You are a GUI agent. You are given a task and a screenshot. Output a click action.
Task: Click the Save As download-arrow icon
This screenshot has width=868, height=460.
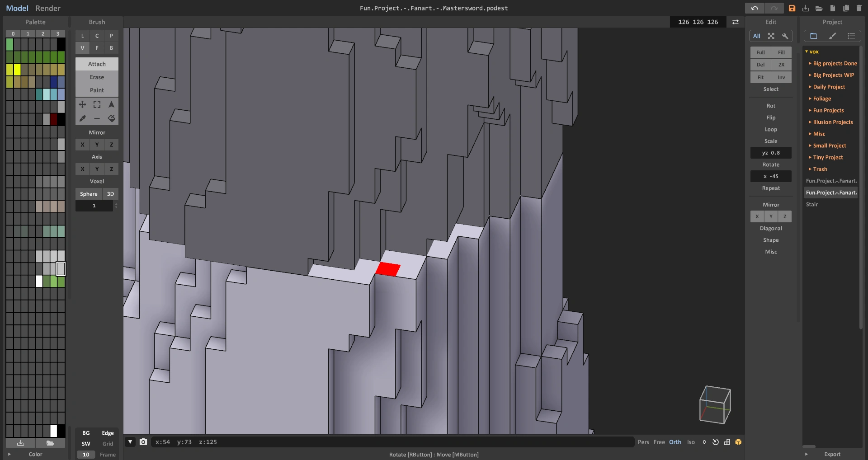(806, 8)
